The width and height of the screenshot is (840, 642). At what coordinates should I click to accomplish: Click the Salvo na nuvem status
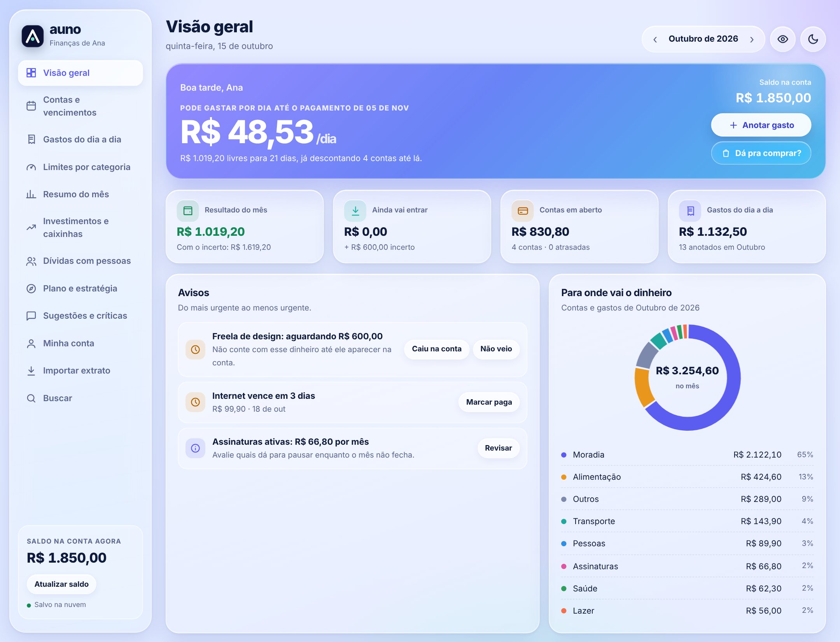click(56, 605)
